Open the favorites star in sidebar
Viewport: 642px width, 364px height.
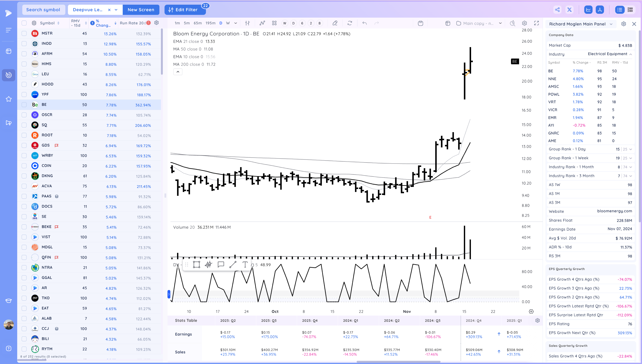(9, 99)
